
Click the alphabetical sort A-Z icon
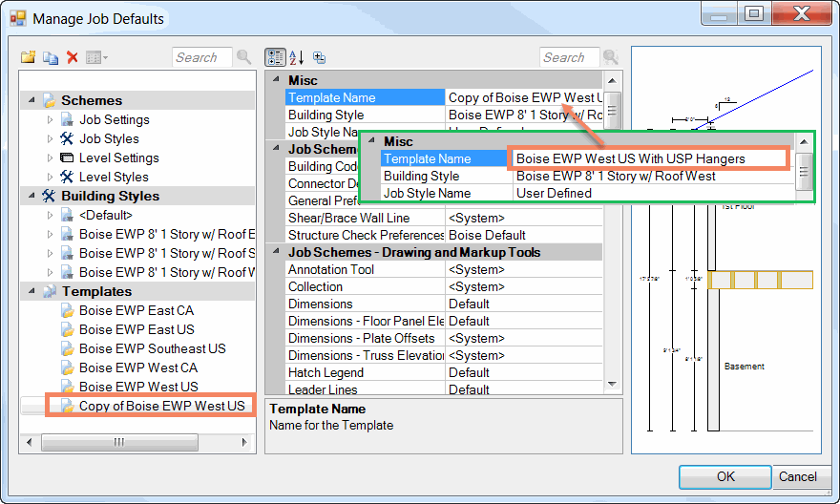click(x=296, y=57)
